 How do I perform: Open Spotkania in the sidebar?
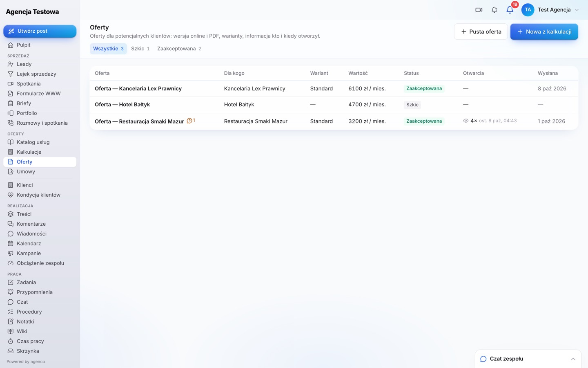(x=40, y=84)
